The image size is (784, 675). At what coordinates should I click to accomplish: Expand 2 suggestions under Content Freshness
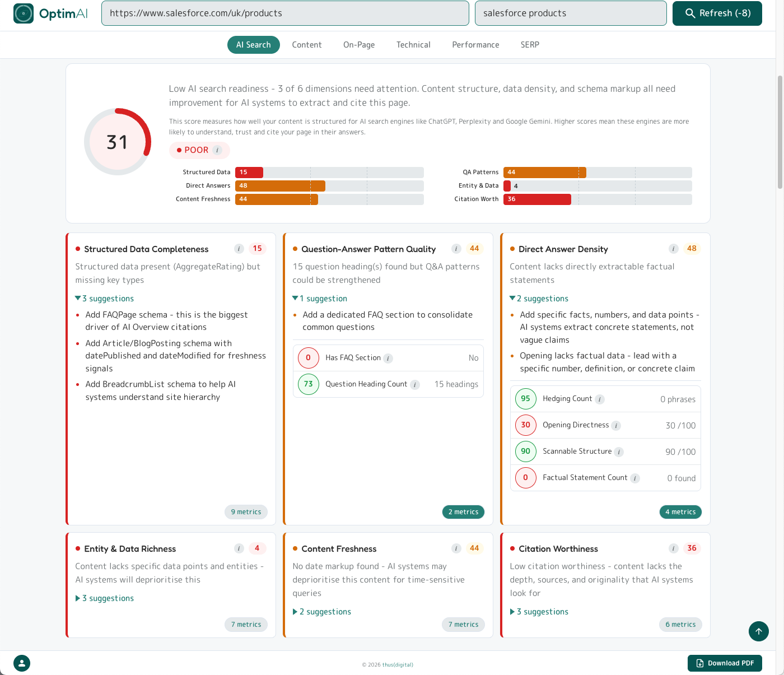tap(322, 612)
